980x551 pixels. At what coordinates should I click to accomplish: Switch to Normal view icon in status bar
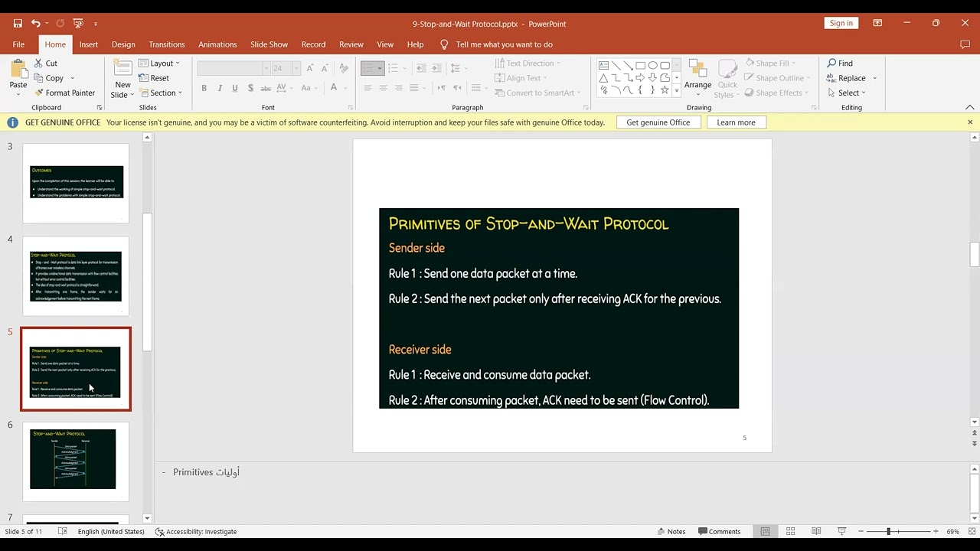[765, 532]
